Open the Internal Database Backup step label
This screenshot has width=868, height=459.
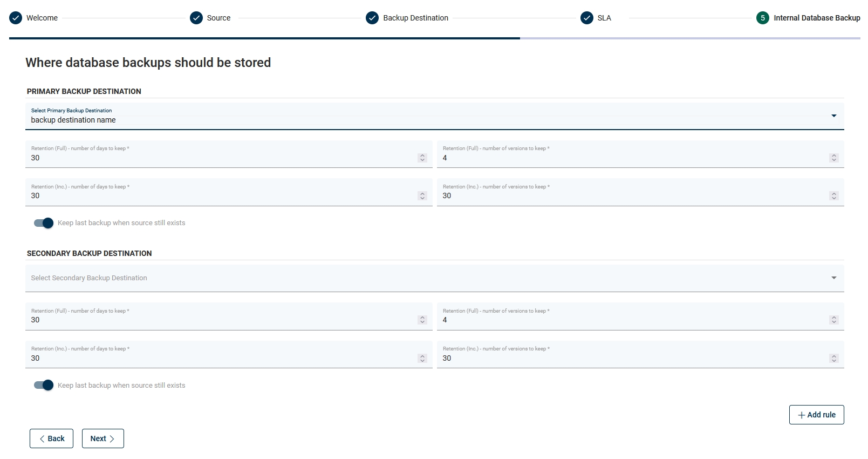point(817,18)
